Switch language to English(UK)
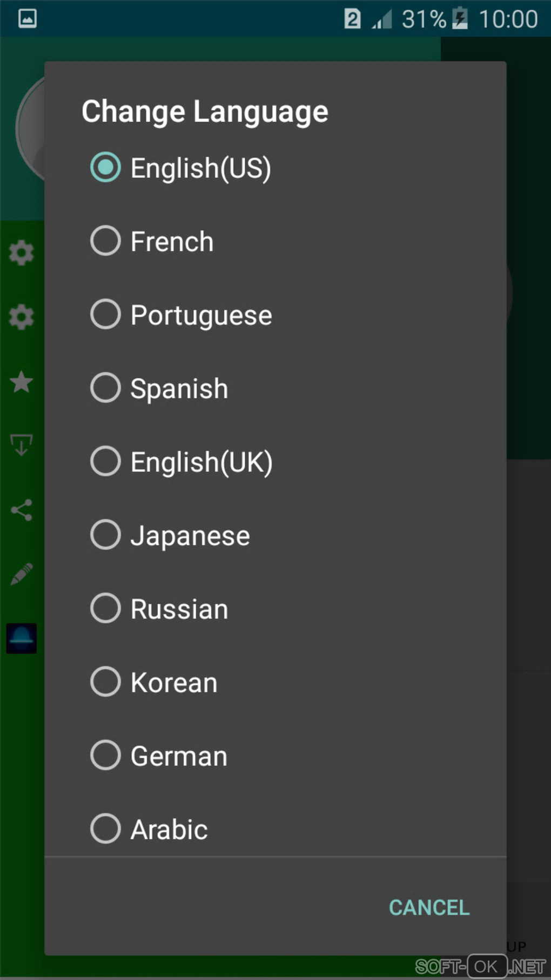 point(105,462)
